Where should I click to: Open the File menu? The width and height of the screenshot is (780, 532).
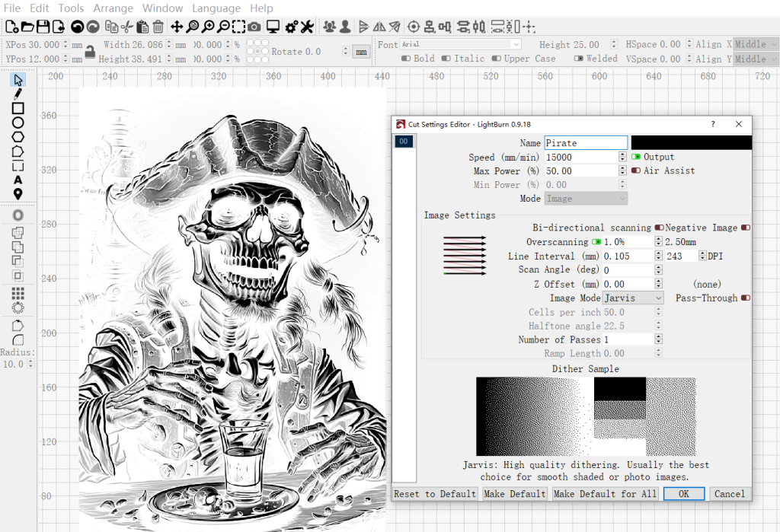coord(12,8)
